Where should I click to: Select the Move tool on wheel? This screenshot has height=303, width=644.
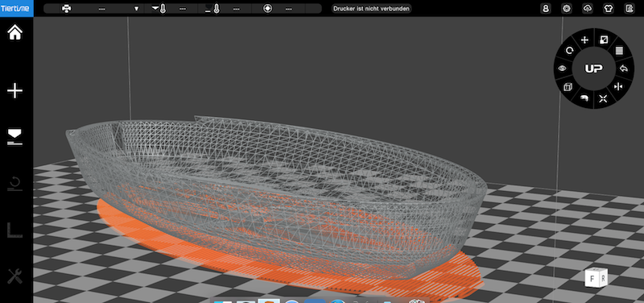pyautogui.click(x=584, y=39)
